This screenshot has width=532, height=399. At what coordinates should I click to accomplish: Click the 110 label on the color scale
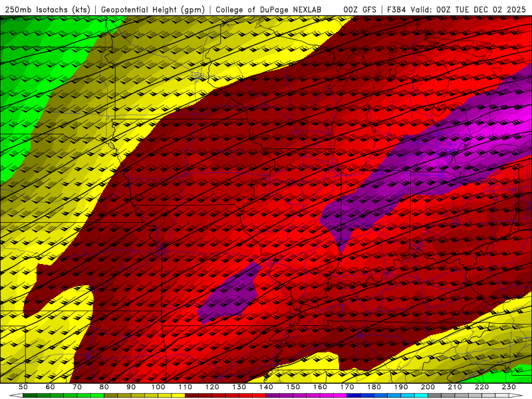[186, 387]
